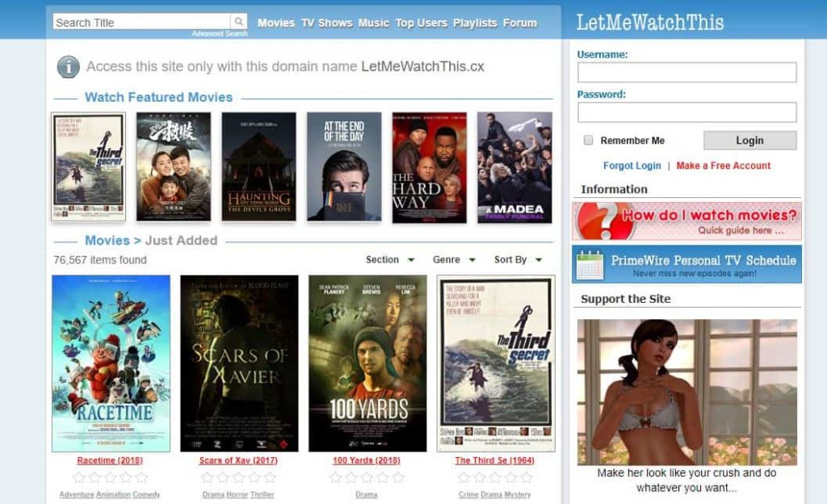Click the question mark help icon
The image size is (827, 504).
(x=604, y=220)
